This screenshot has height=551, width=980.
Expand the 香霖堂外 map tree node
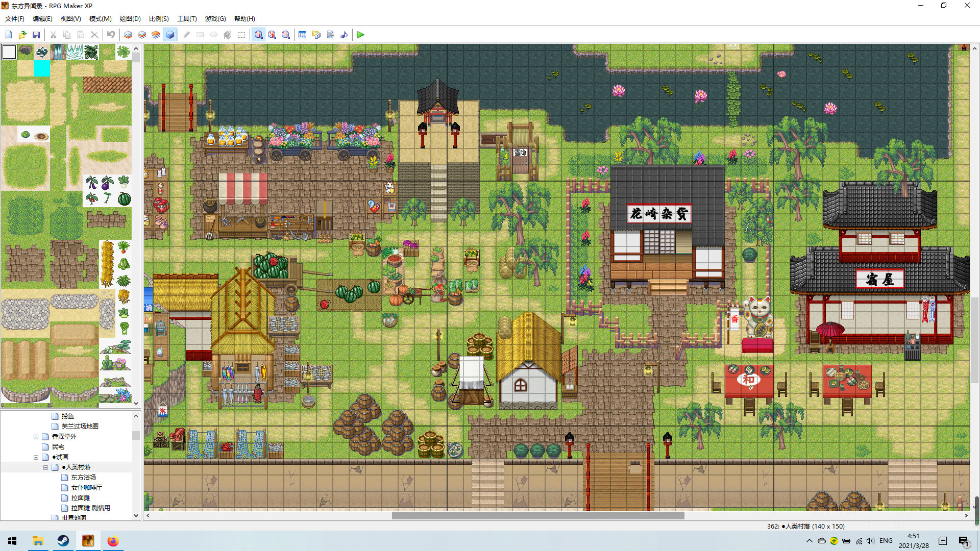click(36, 437)
